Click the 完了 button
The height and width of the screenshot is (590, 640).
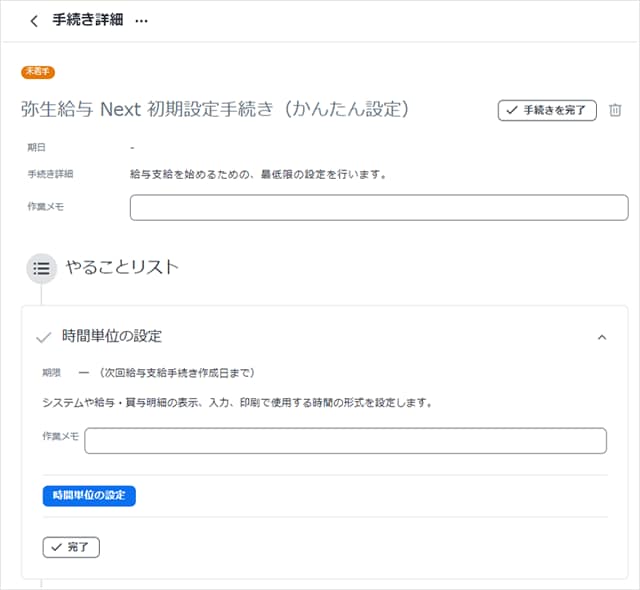(x=71, y=547)
